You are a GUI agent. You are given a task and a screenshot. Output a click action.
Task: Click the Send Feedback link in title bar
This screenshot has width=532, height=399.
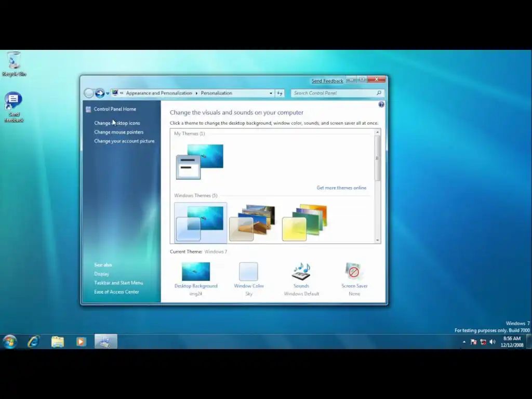[327, 81]
